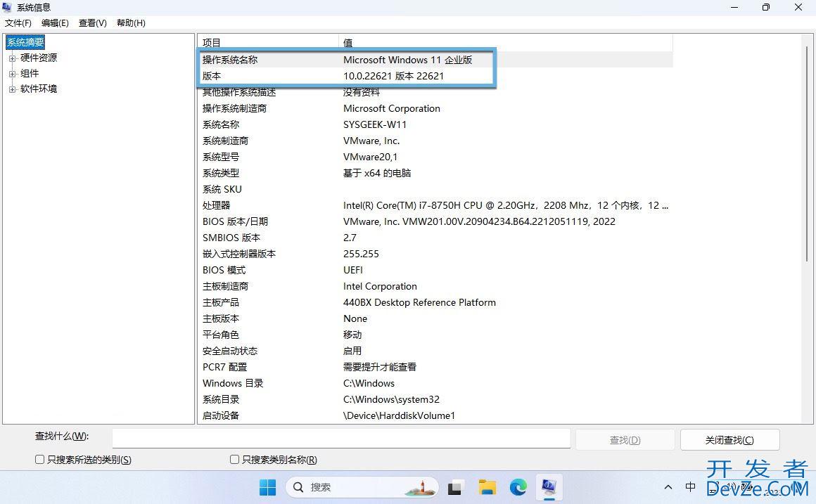This screenshot has height=504, width=816.
Task: Click the System Information title bar icon
Action: coord(8,7)
